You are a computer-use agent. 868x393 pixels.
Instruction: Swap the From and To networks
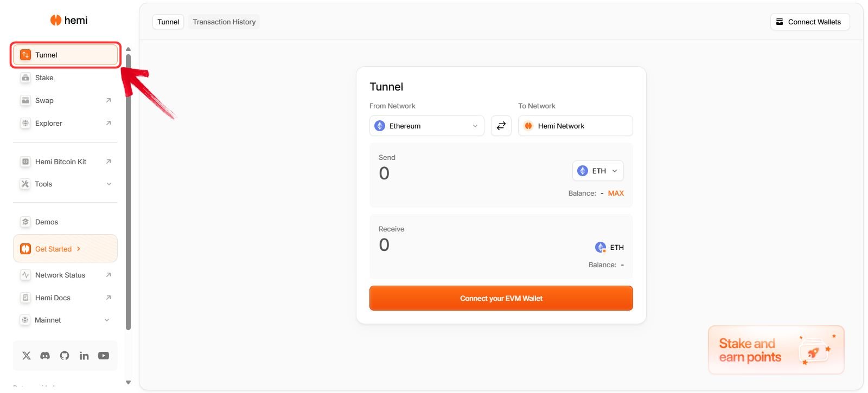tap(501, 126)
